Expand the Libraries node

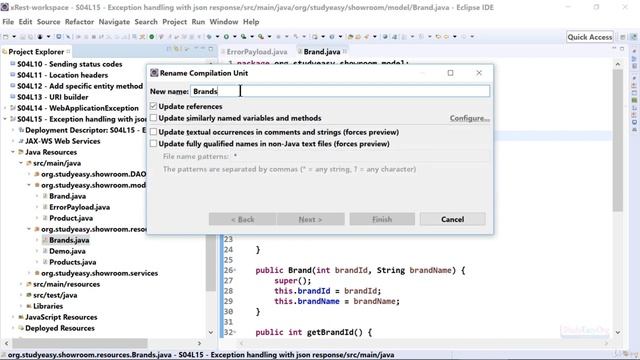click(21, 306)
